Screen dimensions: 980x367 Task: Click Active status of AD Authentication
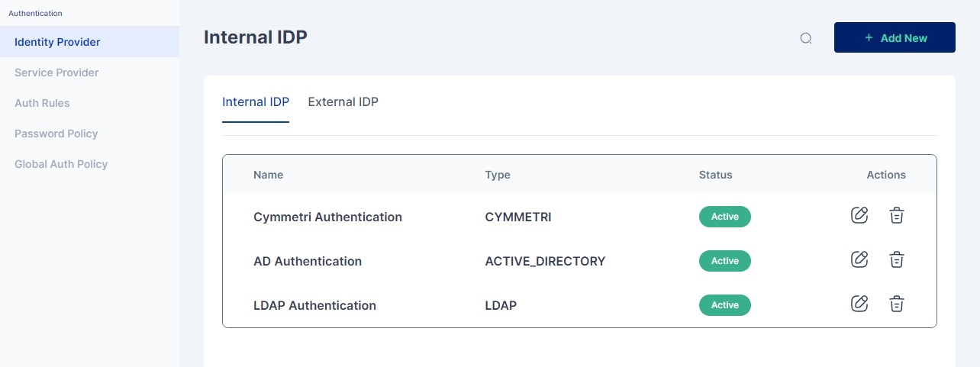724,261
